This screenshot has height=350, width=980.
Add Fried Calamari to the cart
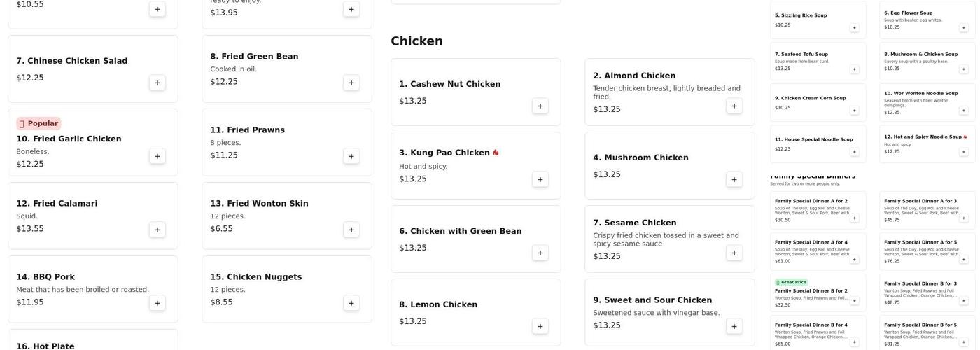pos(157,230)
